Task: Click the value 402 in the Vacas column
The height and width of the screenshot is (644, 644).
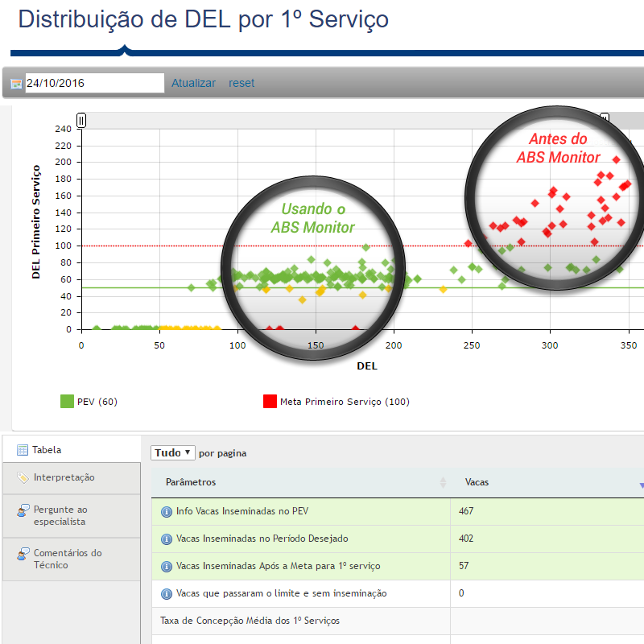Action: (x=466, y=539)
